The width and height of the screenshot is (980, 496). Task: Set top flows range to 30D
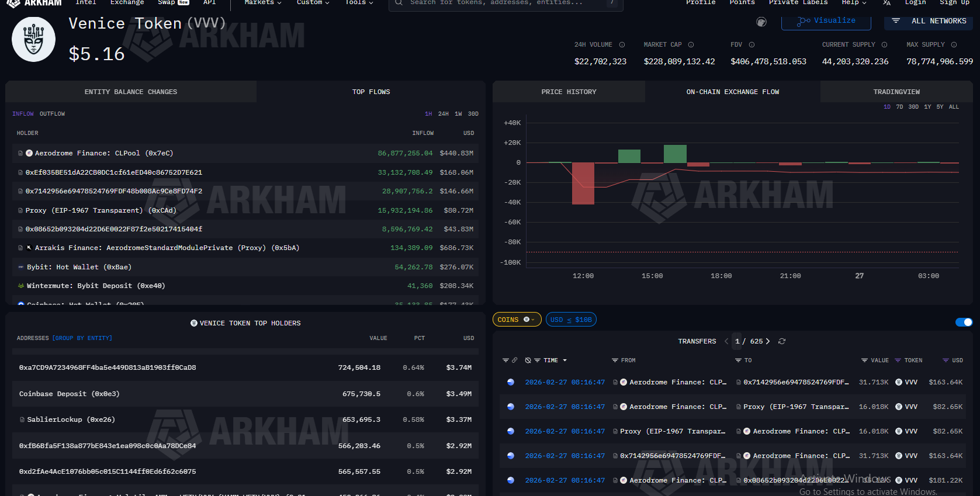[x=473, y=114]
